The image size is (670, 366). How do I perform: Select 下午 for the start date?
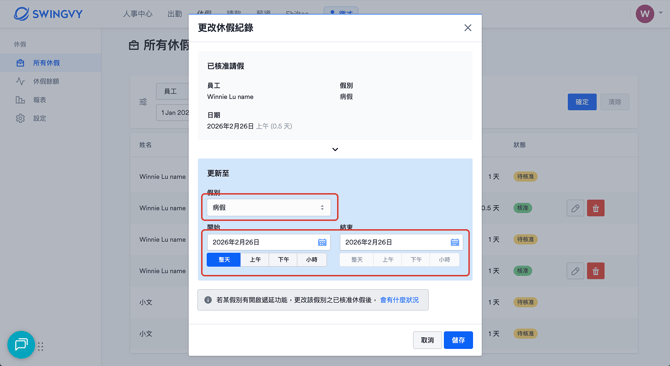(283, 260)
